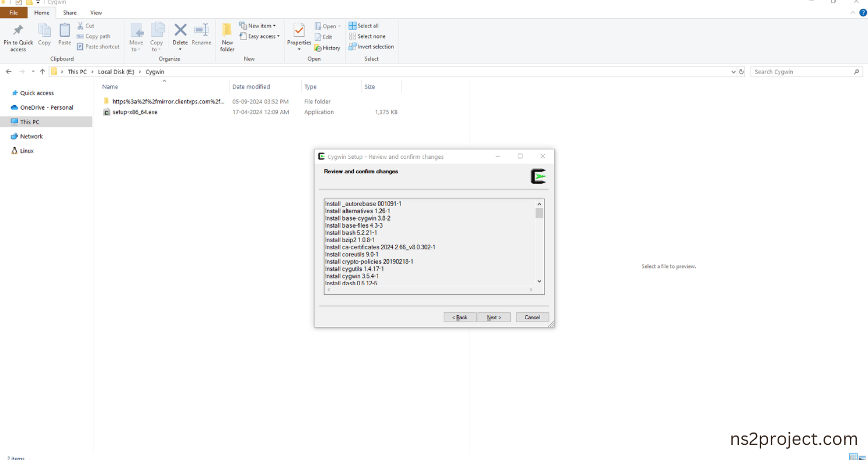Click History in Open group
The image size is (868, 460).
(x=327, y=48)
